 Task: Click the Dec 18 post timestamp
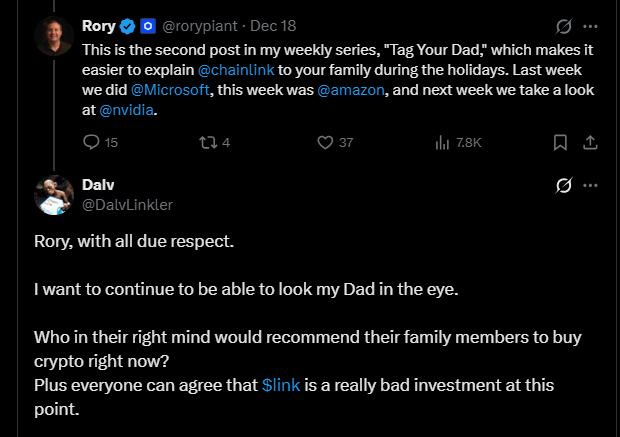[272, 25]
